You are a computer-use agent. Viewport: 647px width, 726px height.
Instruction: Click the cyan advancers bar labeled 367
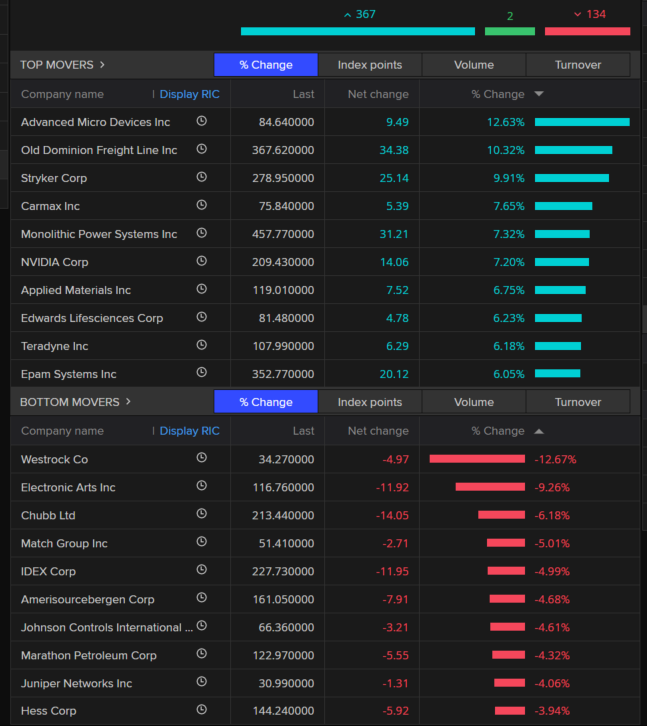358,31
